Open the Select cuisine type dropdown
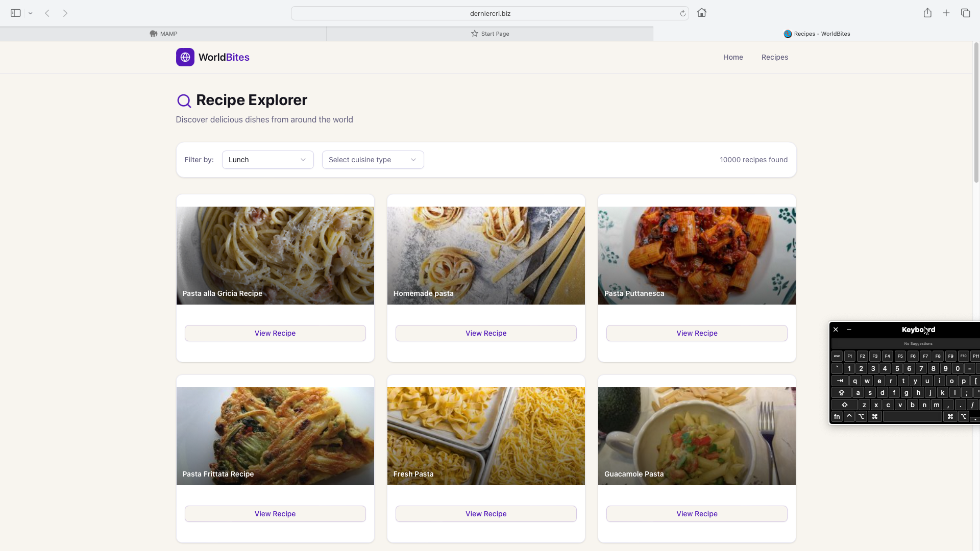Screen dimensions: 980x551 (x=373, y=160)
